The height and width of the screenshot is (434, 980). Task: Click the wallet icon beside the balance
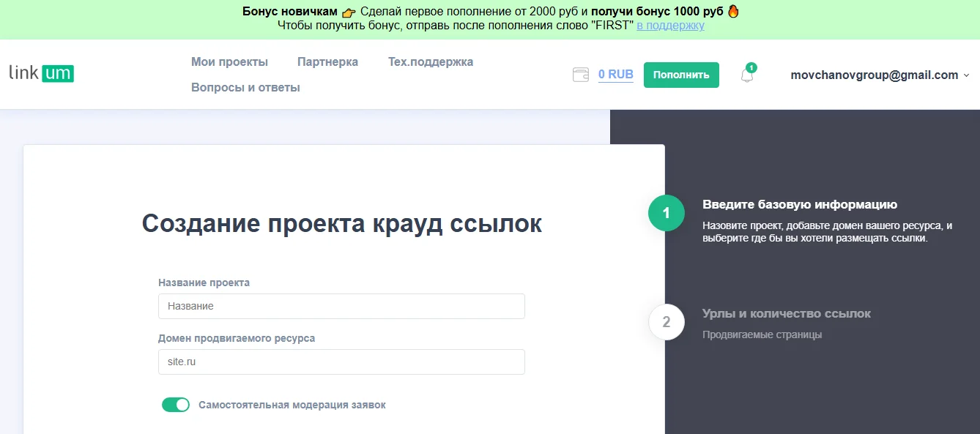pos(581,75)
